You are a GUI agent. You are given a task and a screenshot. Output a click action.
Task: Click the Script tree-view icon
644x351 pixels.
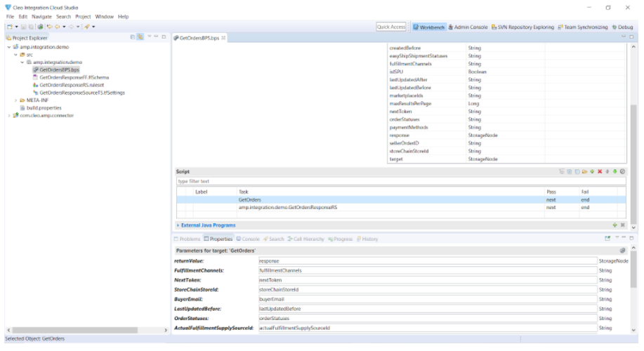(561, 171)
